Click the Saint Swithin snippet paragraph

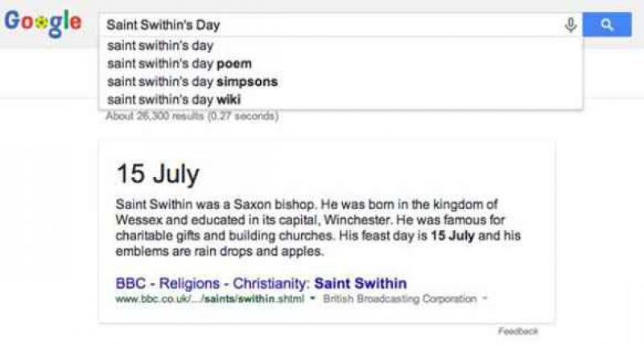click(306, 227)
